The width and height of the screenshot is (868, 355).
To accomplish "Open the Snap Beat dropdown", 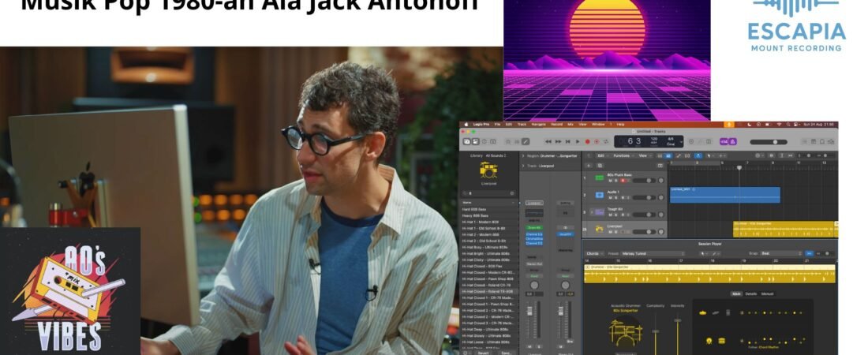I will (781, 254).
